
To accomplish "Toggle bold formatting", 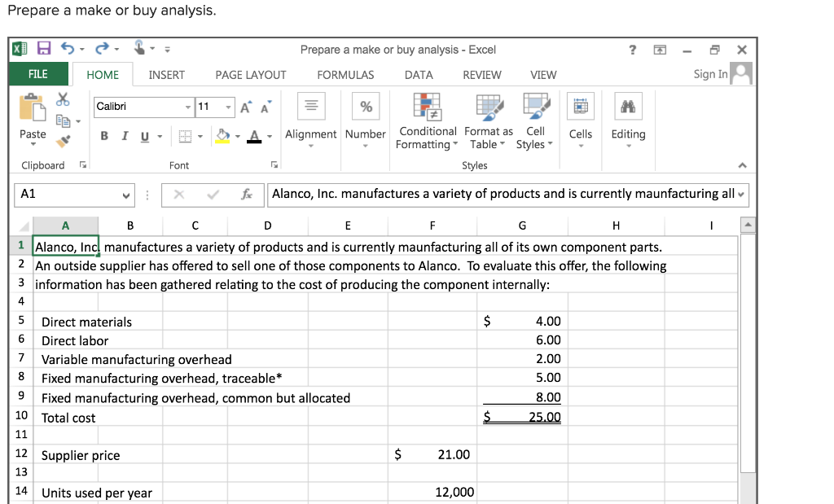I will coord(103,135).
